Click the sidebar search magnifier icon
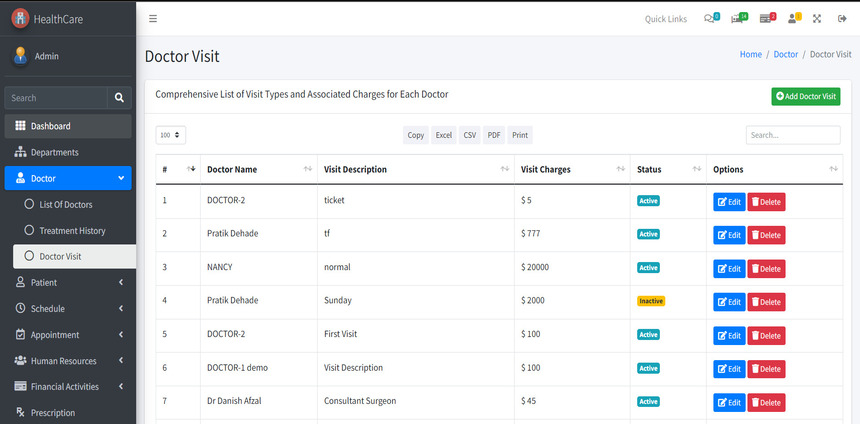 (119, 98)
